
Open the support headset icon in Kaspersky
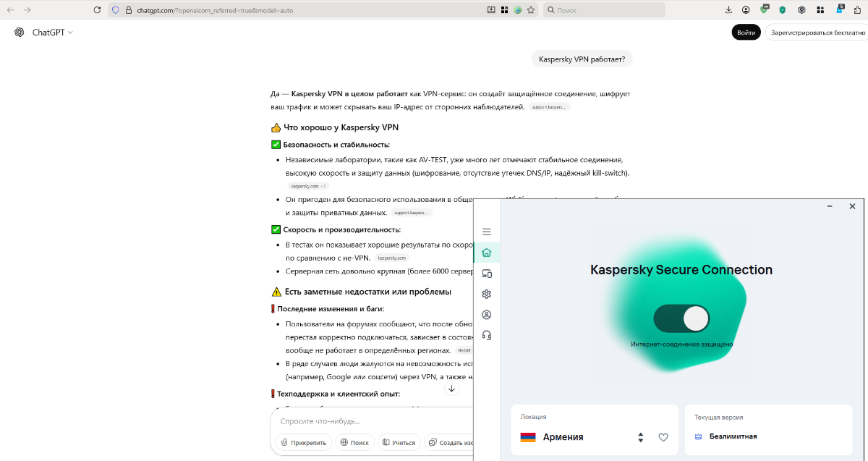tap(486, 335)
